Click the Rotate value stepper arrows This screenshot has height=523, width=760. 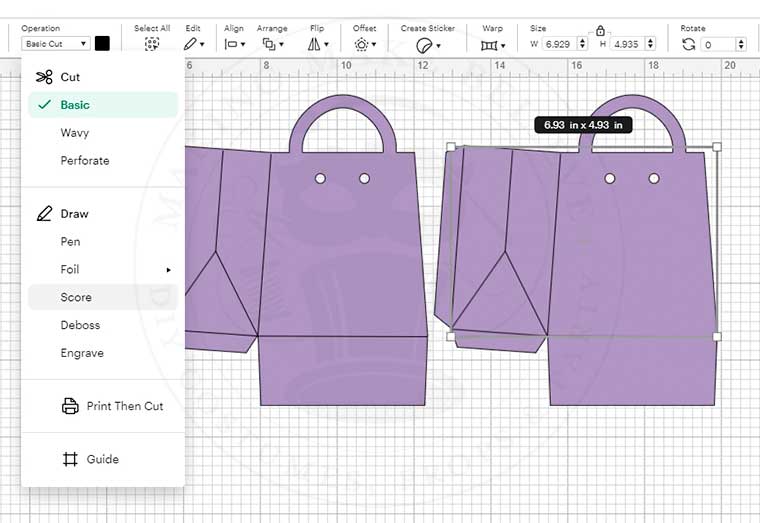(x=740, y=44)
